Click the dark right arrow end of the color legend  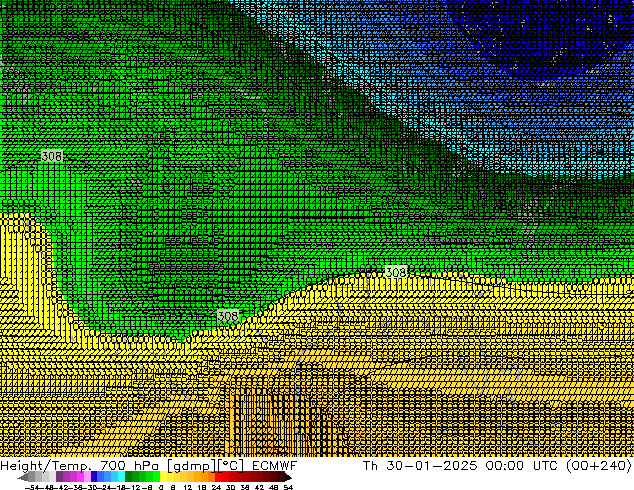pos(288,477)
